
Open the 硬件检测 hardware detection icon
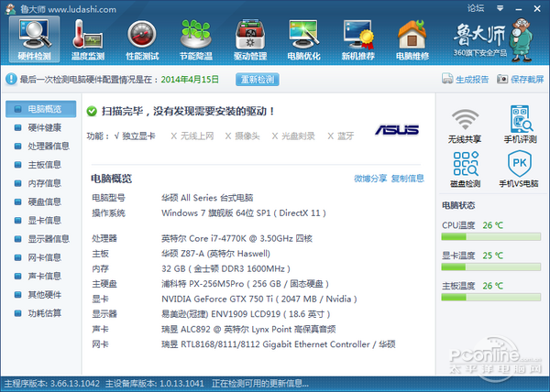pos(35,39)
